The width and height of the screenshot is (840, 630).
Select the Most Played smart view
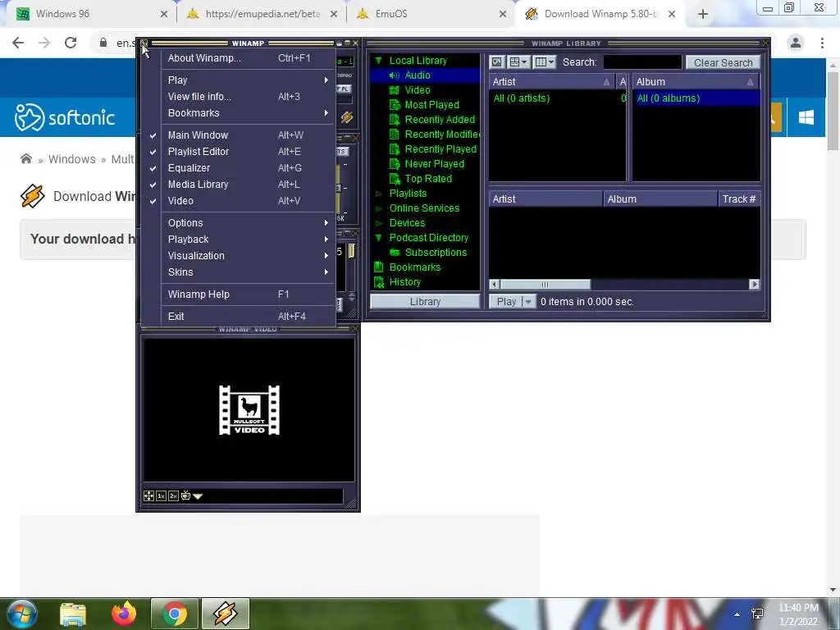(x=431, y=105)
